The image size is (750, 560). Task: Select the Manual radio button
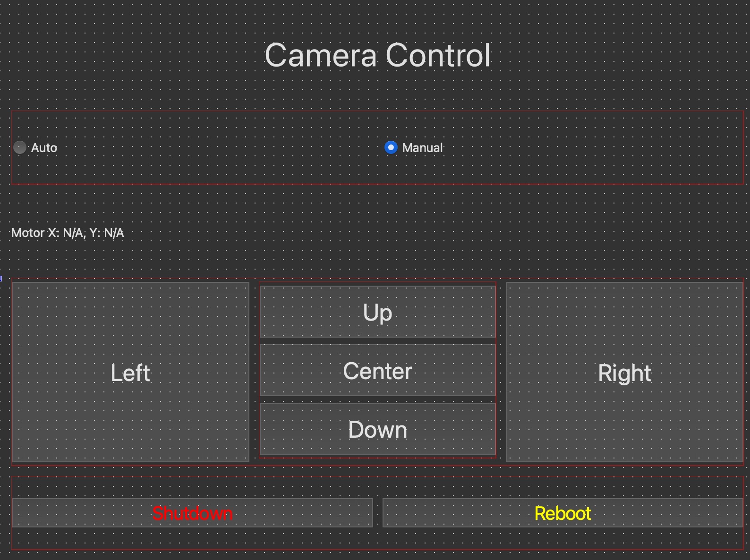(x=391, y=148)
